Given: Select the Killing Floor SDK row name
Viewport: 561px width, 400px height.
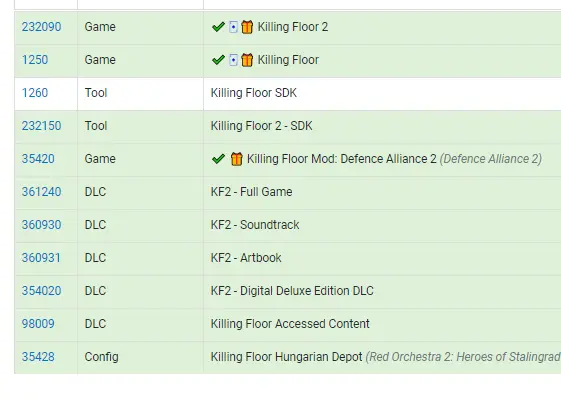Looking at the screenshot, I should click(254, 93).
